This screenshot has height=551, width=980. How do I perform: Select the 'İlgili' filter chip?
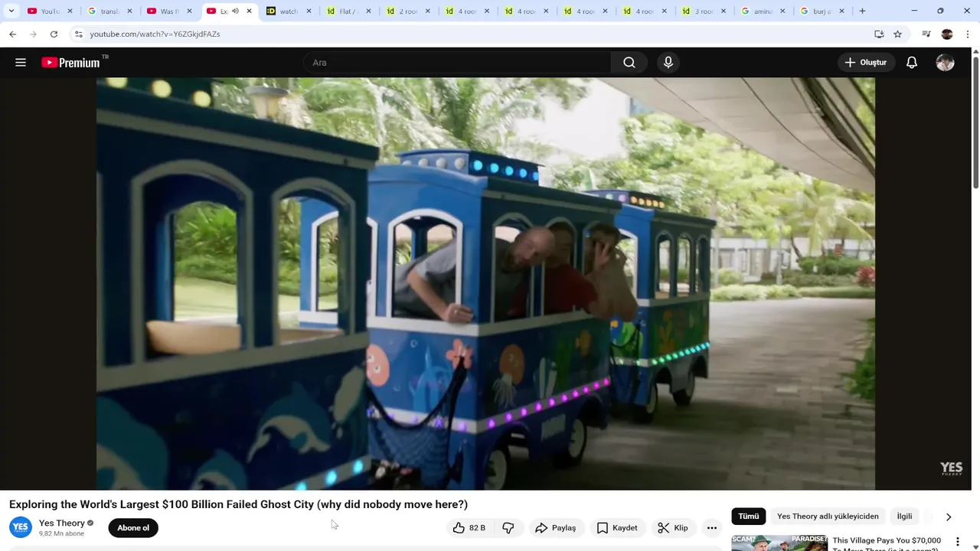905,517
